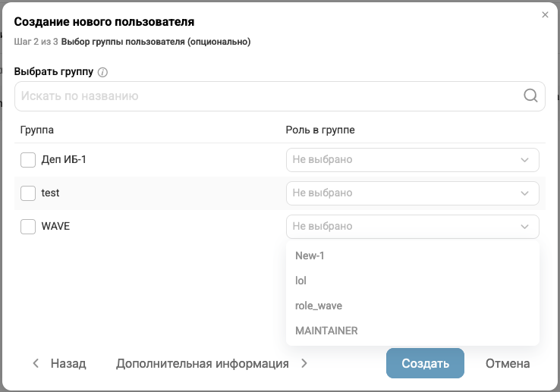Click the left chevron before "Назад"
This screenshot has width=560, height=392.
click(36, 363)
